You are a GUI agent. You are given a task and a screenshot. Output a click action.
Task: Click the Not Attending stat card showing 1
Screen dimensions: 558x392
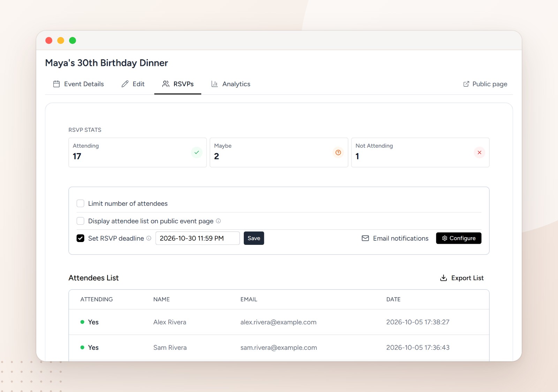point(420,152)
